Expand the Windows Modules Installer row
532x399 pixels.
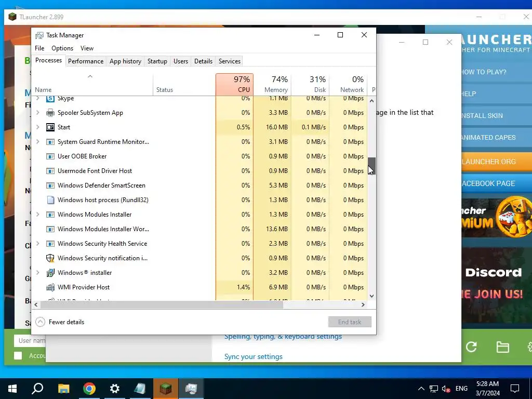coord(37,215)
